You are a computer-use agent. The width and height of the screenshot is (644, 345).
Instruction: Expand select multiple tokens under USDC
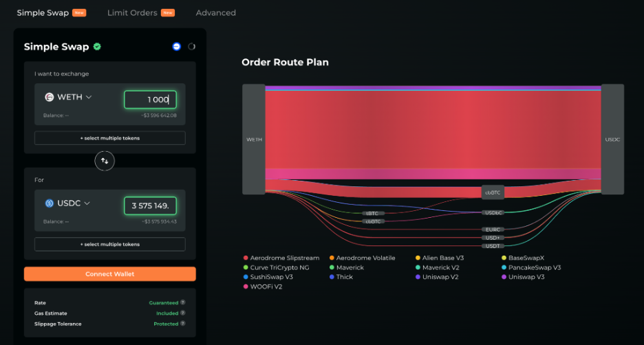pos(109,244)
